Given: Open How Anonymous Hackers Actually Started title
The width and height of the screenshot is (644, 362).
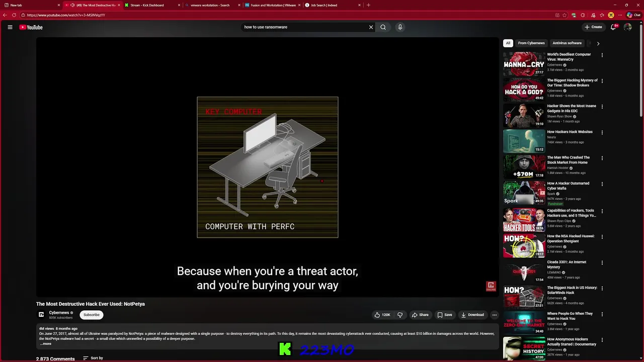Looking at the screenshot, I should point(572,342).
